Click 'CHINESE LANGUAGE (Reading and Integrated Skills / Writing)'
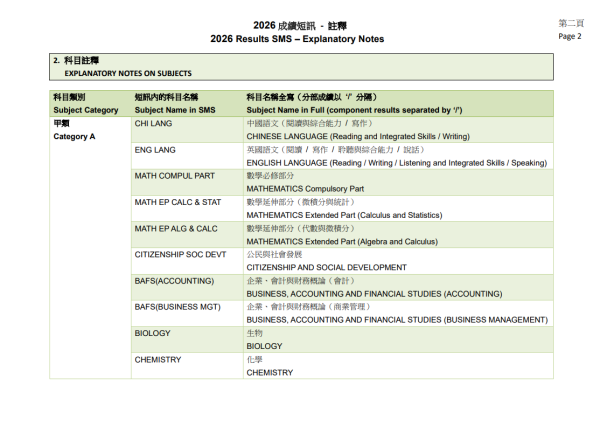600x425 pixels. click(x=358, y=137)
